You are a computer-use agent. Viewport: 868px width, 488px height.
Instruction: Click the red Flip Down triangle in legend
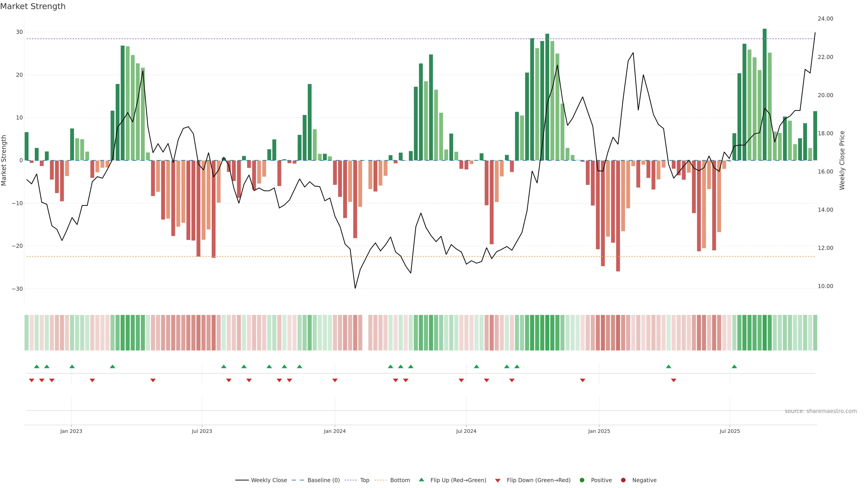pyautogui.click(x=497, y=481)
